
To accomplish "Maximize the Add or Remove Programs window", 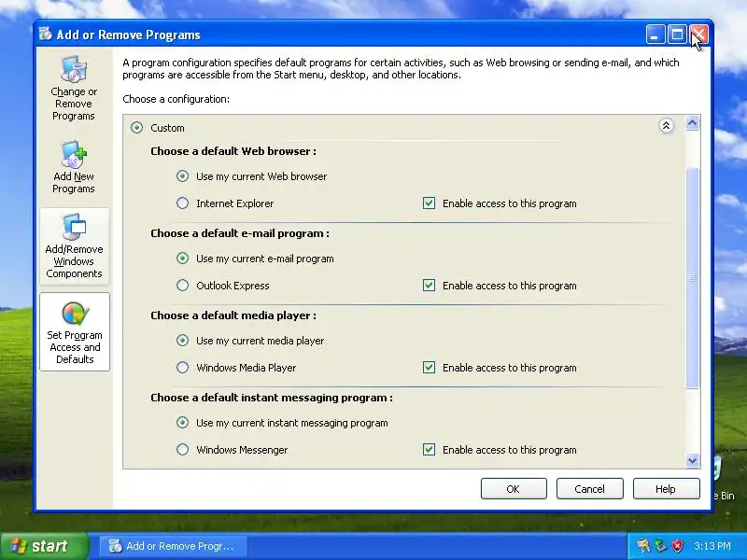I will (x=677, y=35).
